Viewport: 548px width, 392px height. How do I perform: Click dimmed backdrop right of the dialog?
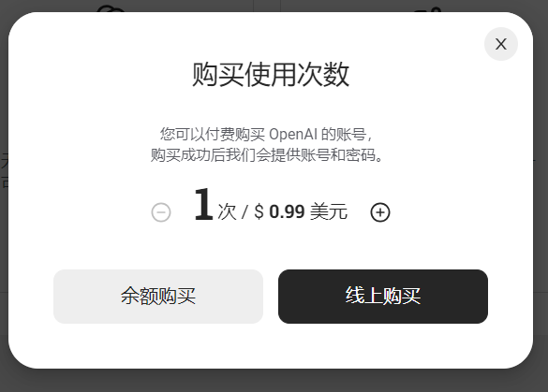[541, 196]
